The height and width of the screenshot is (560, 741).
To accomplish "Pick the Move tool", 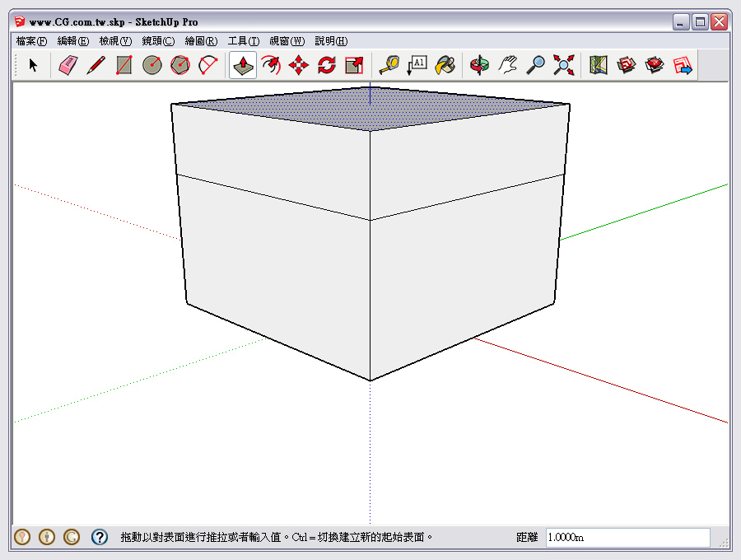I will click(x=299, y=65).
